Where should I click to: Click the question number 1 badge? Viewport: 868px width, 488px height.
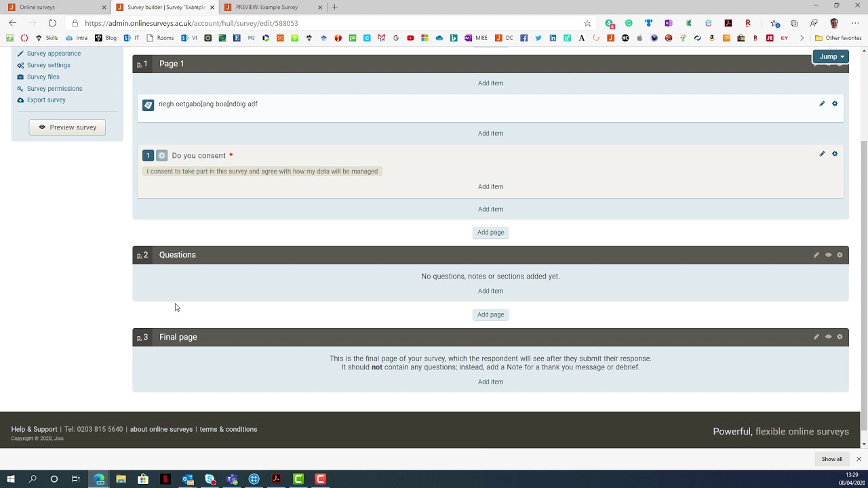point(148,156)
